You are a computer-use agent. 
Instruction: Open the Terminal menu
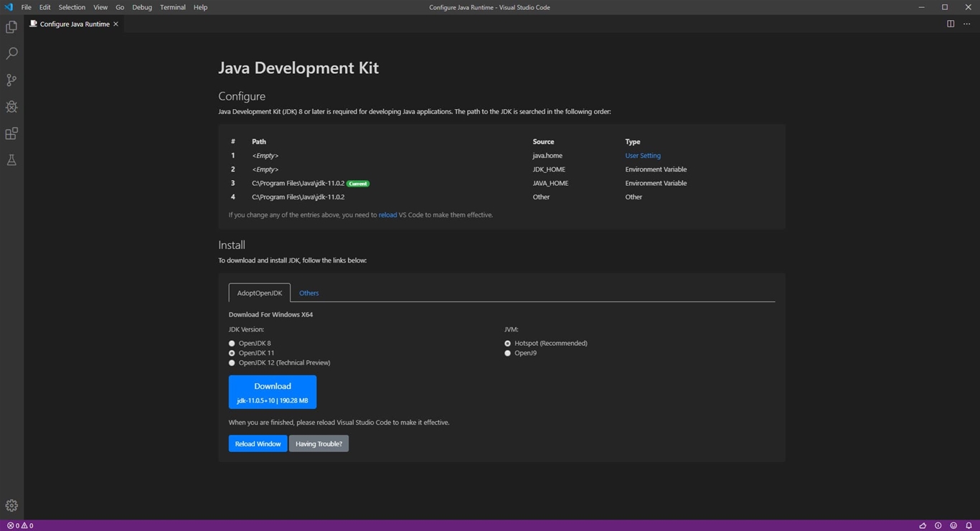pos(172,7)
